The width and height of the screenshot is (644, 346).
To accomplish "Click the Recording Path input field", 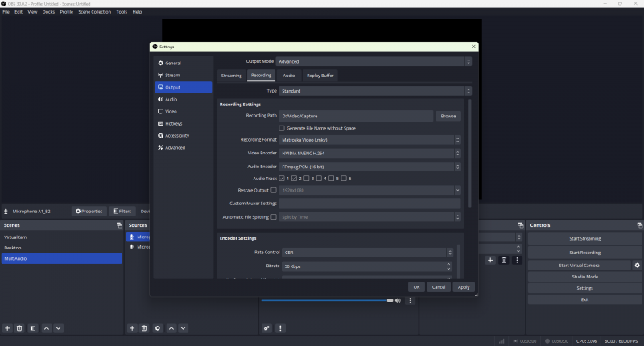I will click(356, 116).
